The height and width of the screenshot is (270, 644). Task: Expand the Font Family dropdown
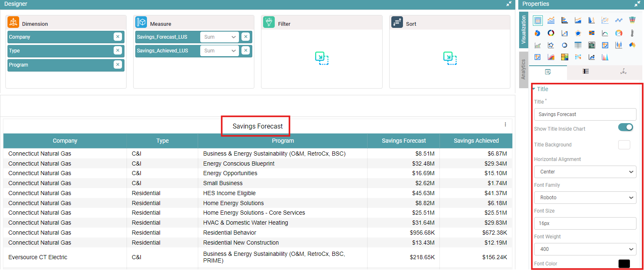(x=585, y=198)
